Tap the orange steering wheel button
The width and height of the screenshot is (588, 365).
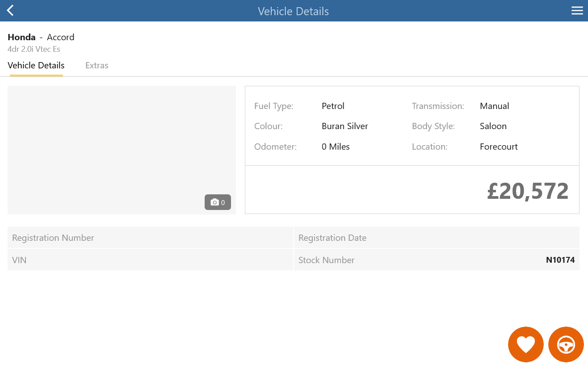click(566, 344)
